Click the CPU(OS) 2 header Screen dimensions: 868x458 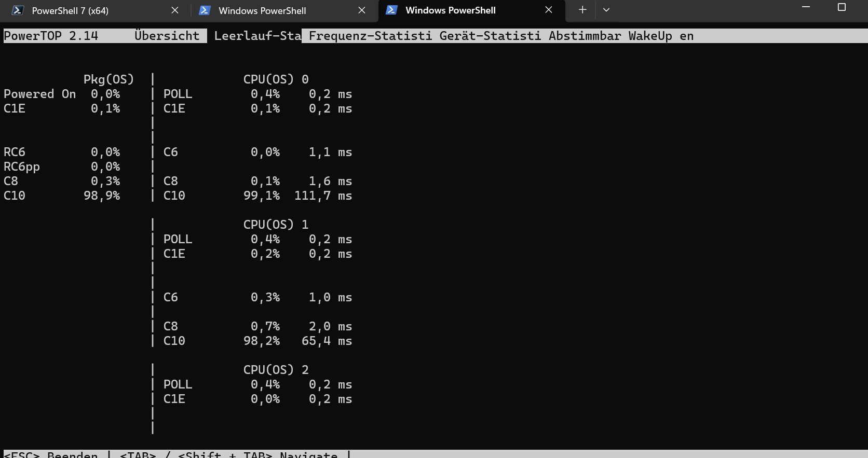276,370
